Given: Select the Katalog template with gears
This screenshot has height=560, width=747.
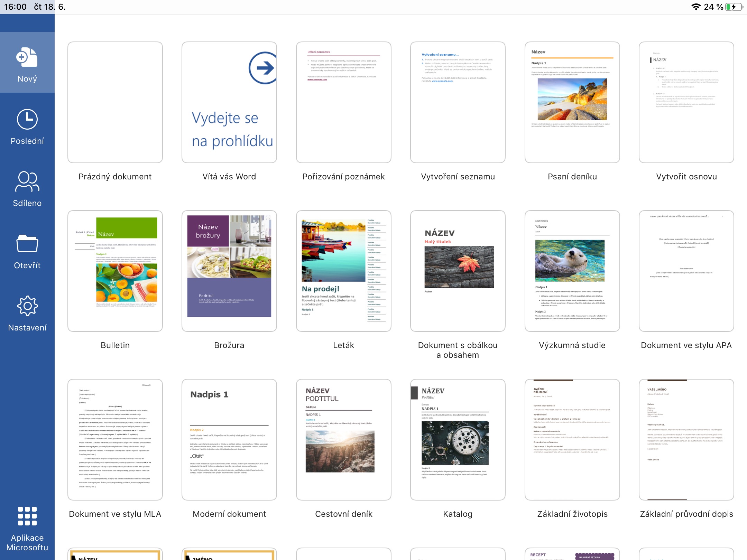Looking at the screenshot, I should pos(458,440).
